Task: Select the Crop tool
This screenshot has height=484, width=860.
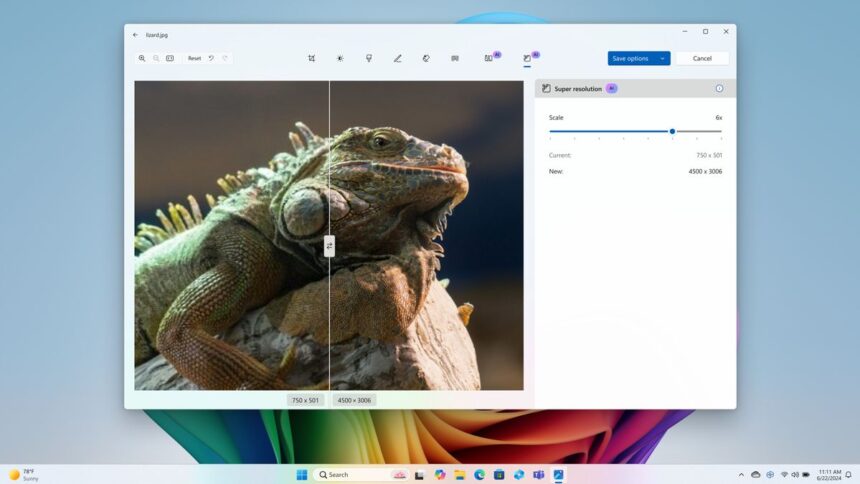Action: (312, 58)
